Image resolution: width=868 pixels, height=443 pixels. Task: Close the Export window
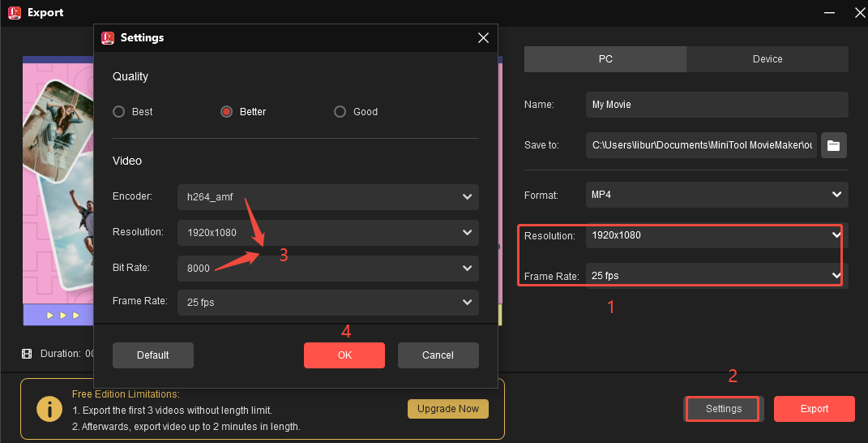860,12
